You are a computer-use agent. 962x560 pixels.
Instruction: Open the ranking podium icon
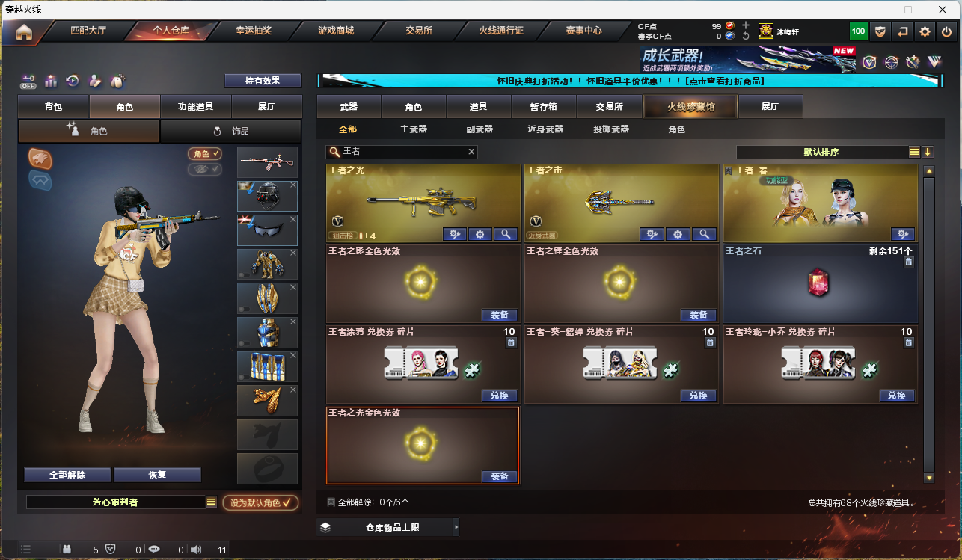tap(51, 81)
